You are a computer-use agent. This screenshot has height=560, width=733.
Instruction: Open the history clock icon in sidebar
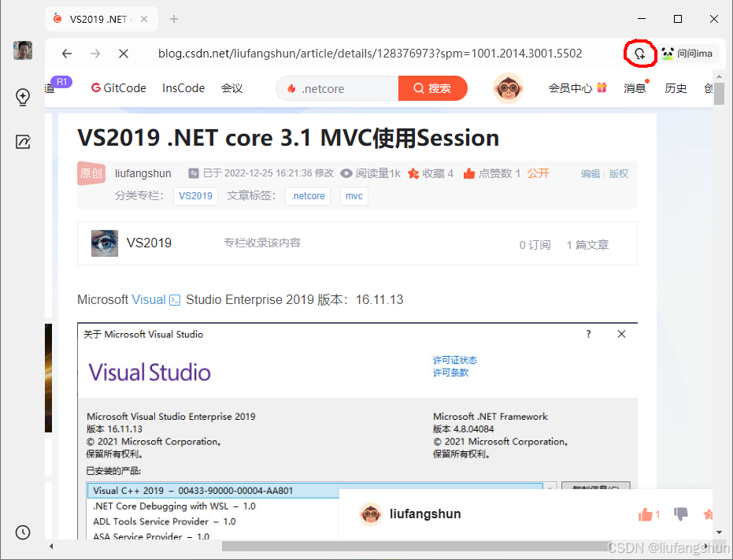23,532
